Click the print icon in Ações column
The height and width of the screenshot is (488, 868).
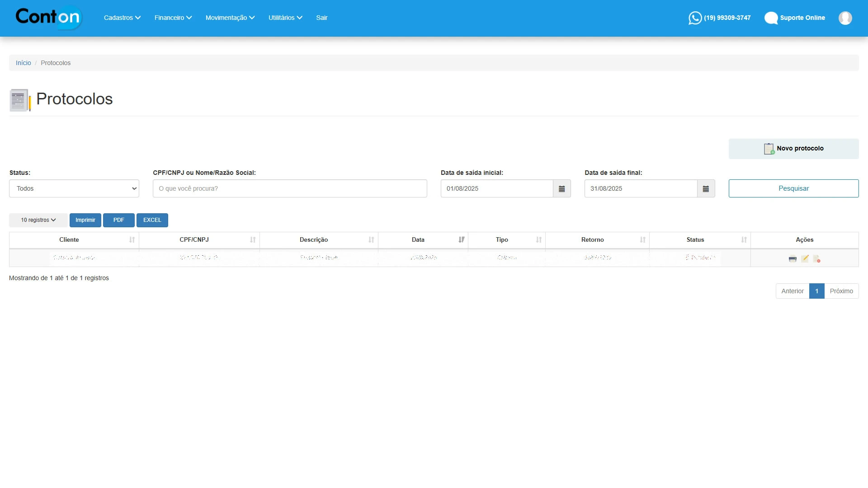coord(793,259)
